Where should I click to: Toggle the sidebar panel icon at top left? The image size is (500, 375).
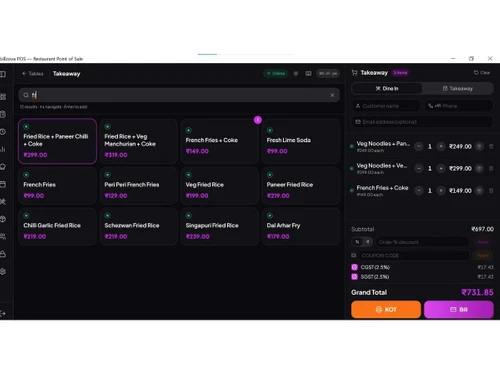click(x=3, y=74)
